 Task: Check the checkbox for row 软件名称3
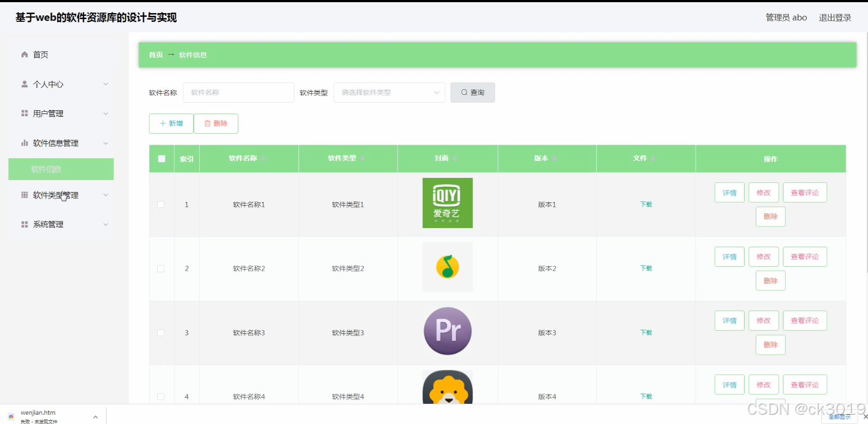coord(161,333)
